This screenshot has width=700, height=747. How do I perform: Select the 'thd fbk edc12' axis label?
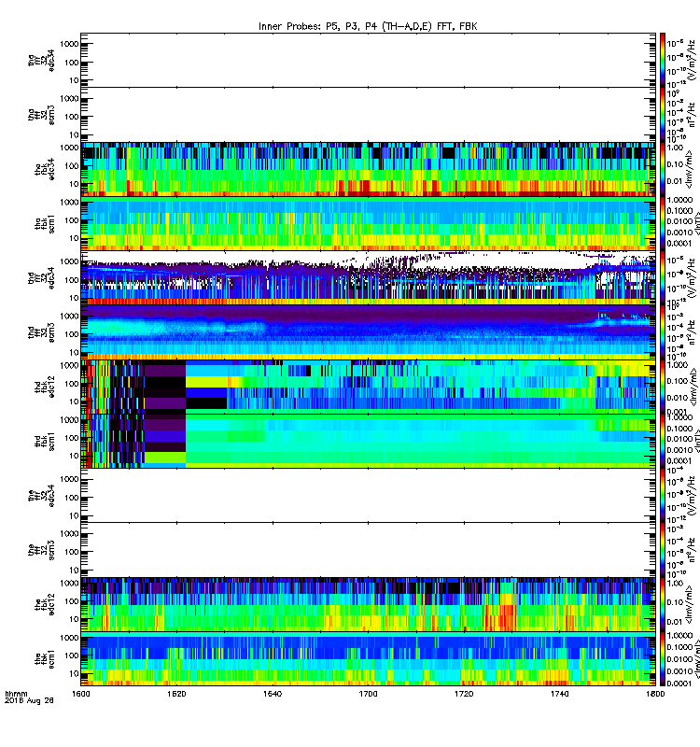45,387
